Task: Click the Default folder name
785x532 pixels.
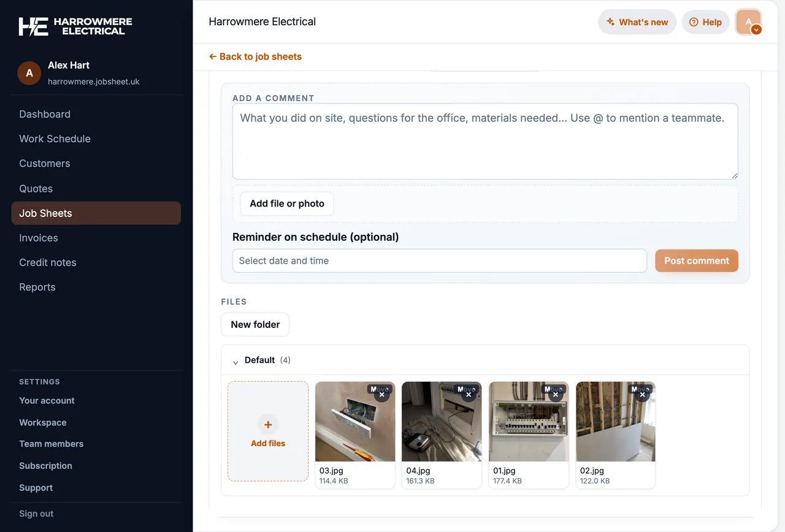Action: [259, 360]
